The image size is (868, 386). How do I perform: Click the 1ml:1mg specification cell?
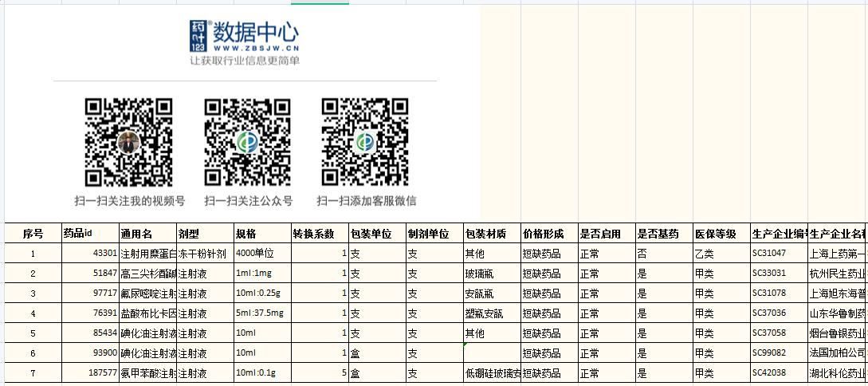pyautogui.click(x=262, y=274)
